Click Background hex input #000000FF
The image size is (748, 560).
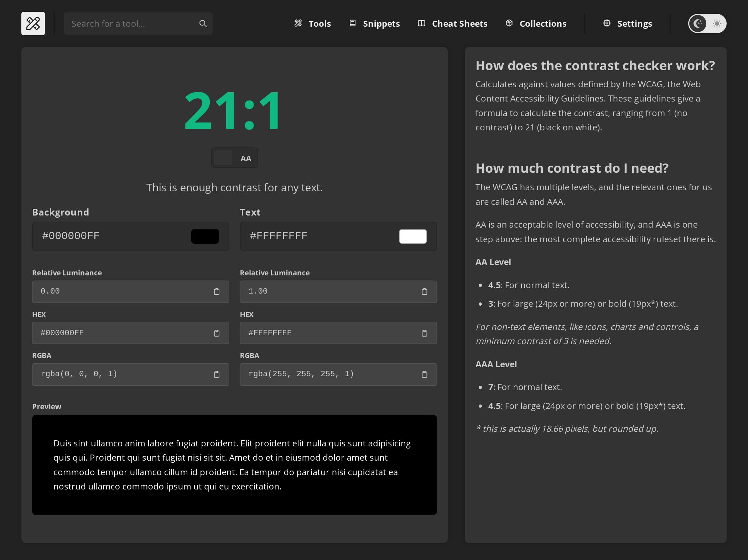(130, 236)
